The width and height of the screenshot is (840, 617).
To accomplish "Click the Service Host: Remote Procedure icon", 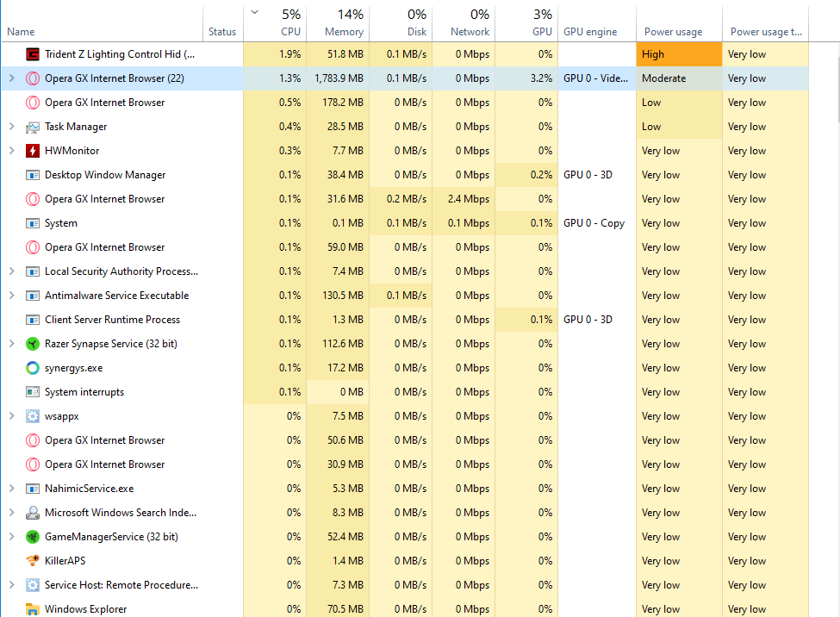I will 33,585.
